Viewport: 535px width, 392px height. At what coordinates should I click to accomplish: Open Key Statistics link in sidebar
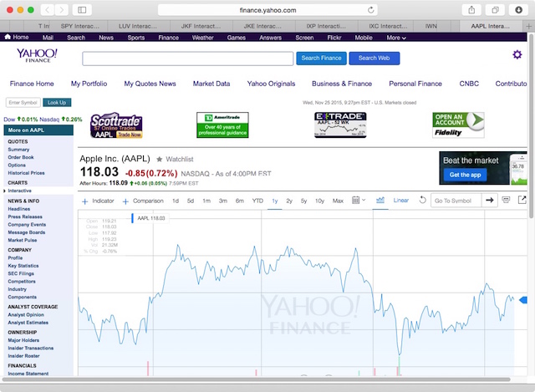click(23, 266)
